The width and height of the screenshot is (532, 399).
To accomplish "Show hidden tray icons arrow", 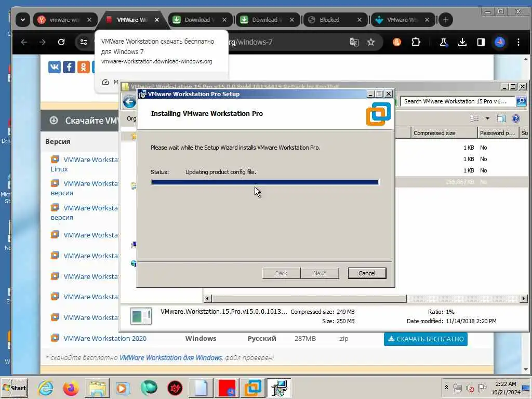I will click(x=446, y=387).
